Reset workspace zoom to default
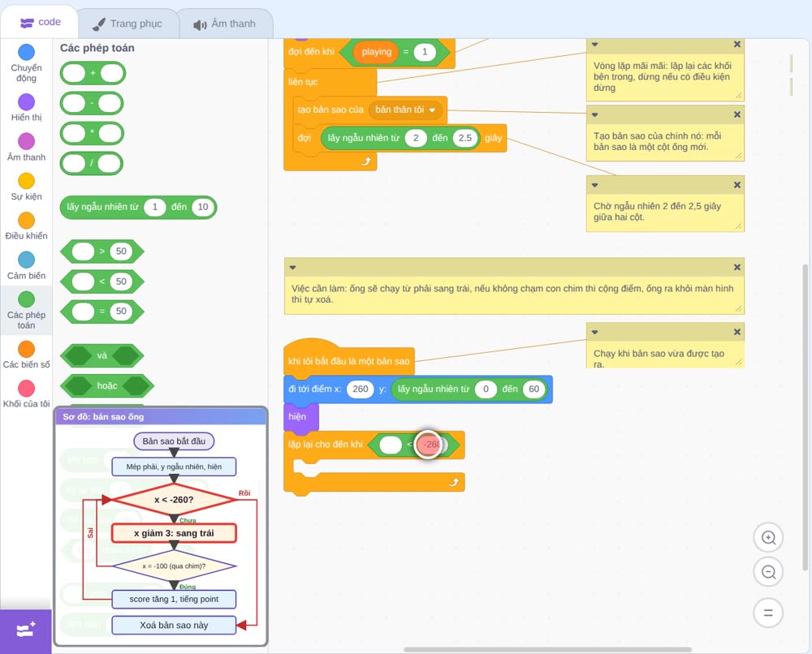The height and width of the screenshot is (654, 812). (768, 613)
